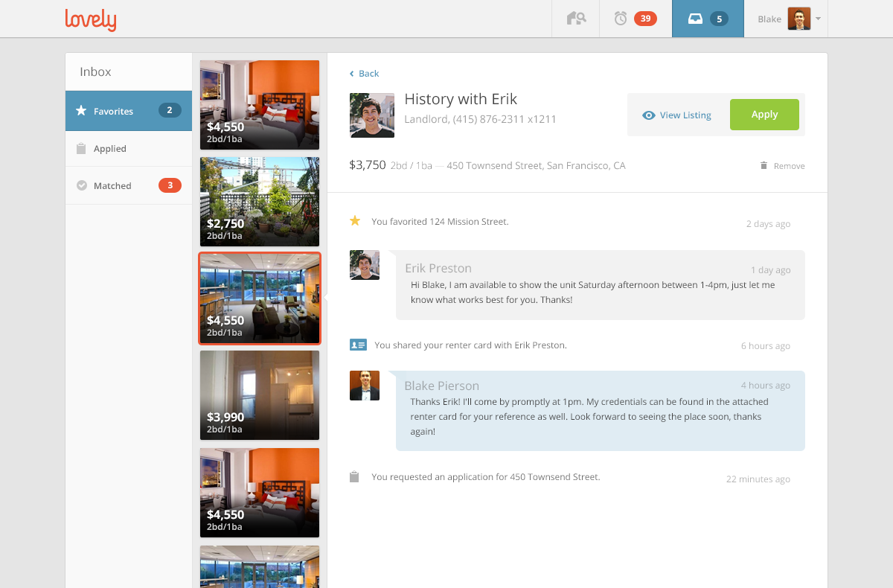Screen dimensions: 893x588
Task: Select the $2,750 garden listing thumbnail
Action: click(x=260, y=202)
